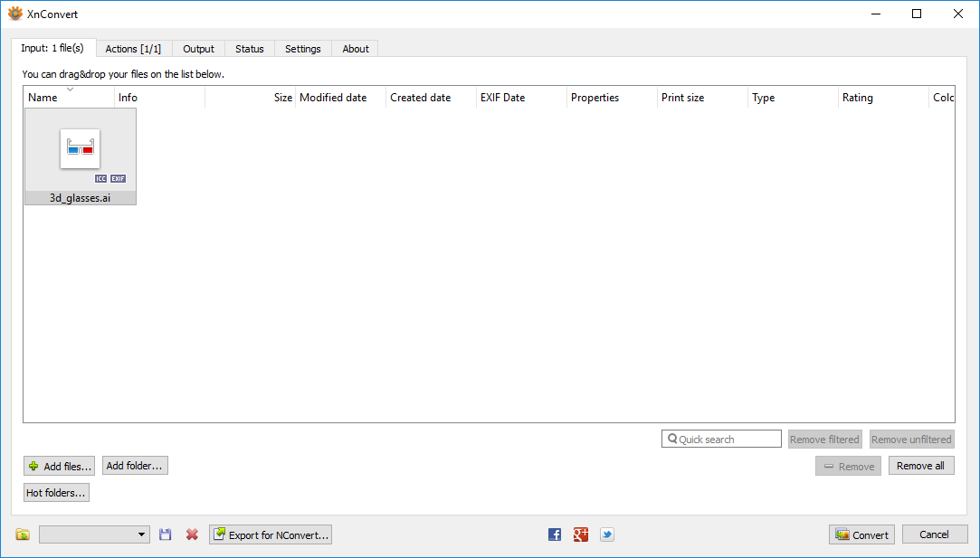Sort by the Print size column header
Image resolution: width=980 pixels, height=558 pixels.
[702, 98]
